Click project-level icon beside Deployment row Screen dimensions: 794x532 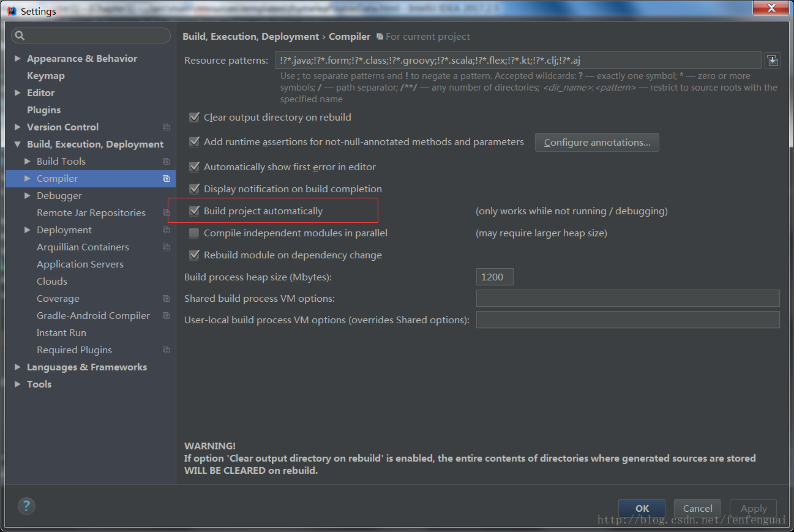click(x=166, y=230)
